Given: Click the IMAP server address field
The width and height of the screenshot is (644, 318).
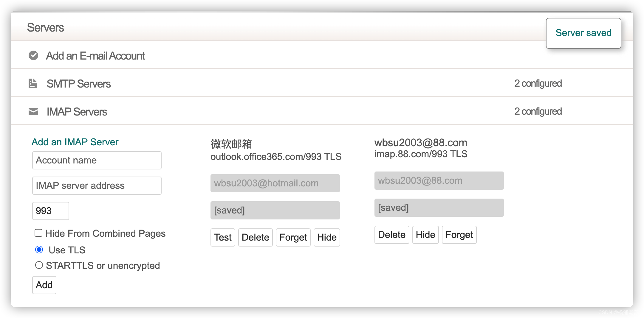Looking at the screenshot, I should tap(97, 185).
